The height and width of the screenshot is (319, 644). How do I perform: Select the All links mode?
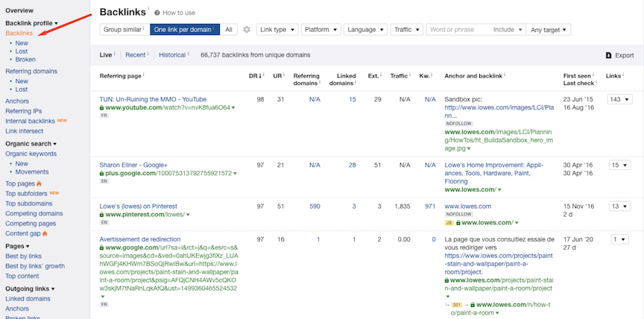[x=229, y=30]
